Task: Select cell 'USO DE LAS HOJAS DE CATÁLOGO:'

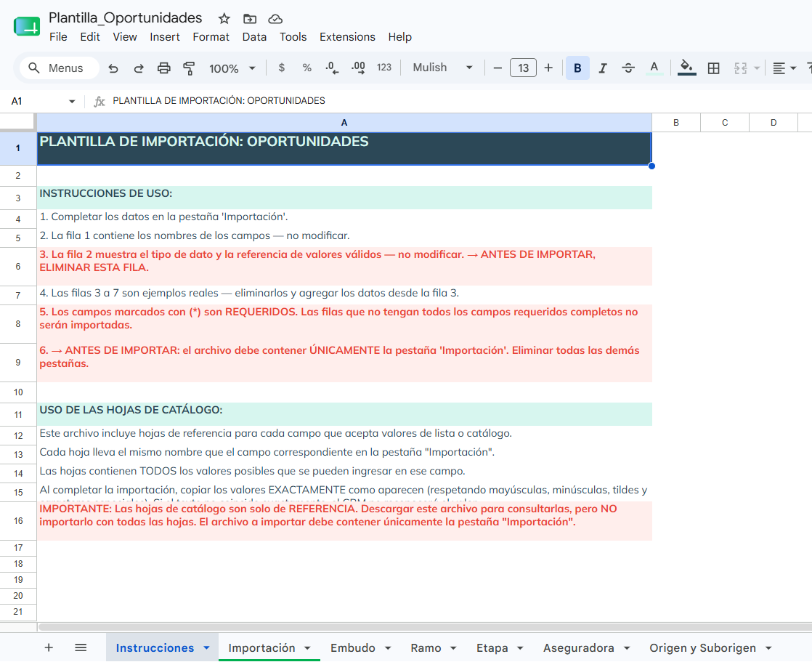Action: pyautogui.click(x=344, y=414)
